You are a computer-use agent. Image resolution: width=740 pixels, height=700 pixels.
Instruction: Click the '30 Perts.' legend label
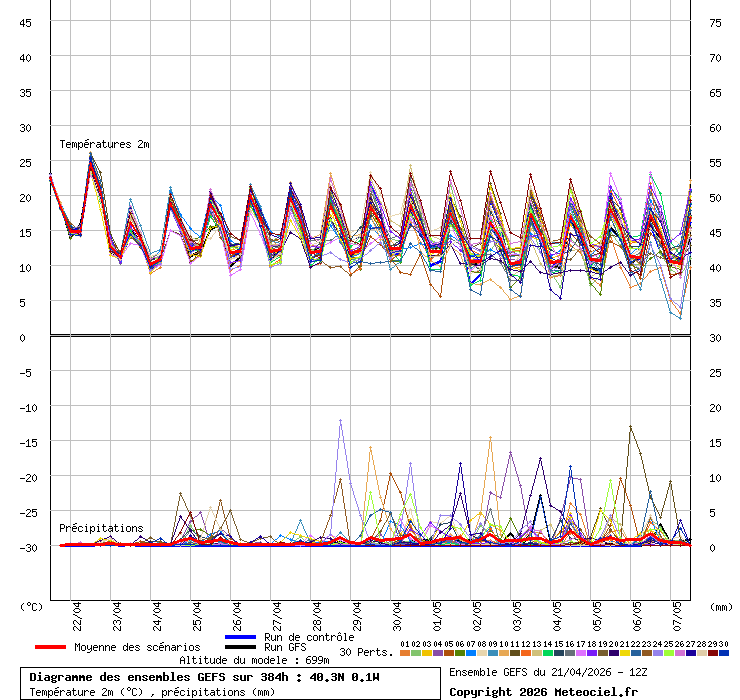click(366, 652)
